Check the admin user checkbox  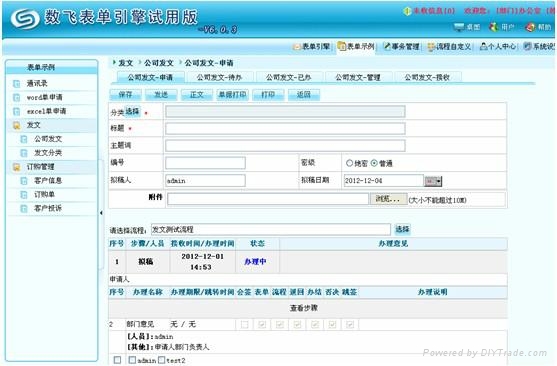[132, 360]
